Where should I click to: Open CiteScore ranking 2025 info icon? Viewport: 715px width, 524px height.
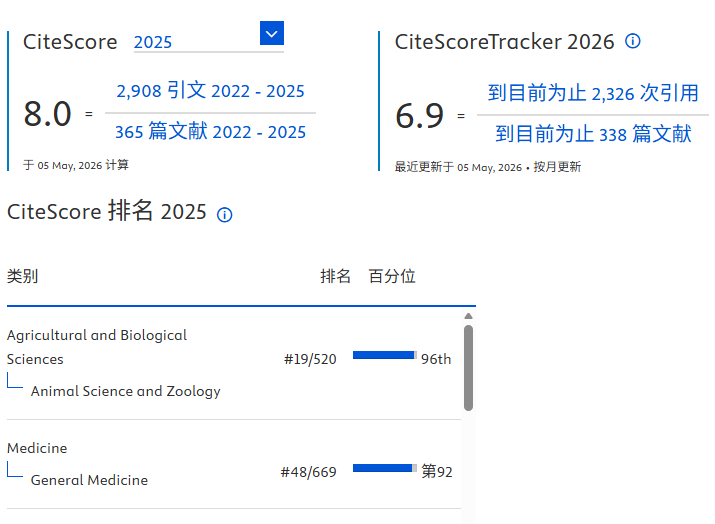224,214
